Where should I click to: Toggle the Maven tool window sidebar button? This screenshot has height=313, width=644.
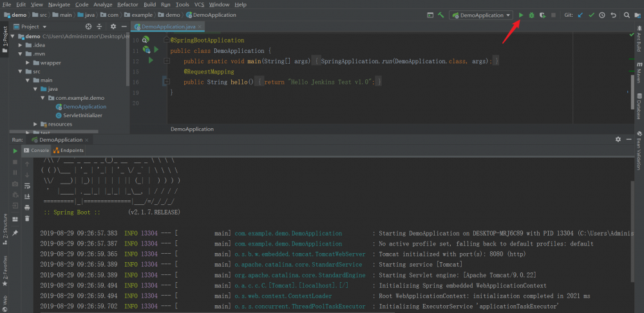click(639, 71)
